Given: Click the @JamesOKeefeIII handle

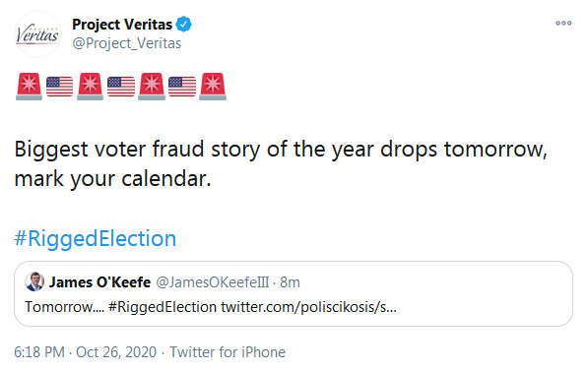Looking at the screenshot, I should (x=212, y=282).
